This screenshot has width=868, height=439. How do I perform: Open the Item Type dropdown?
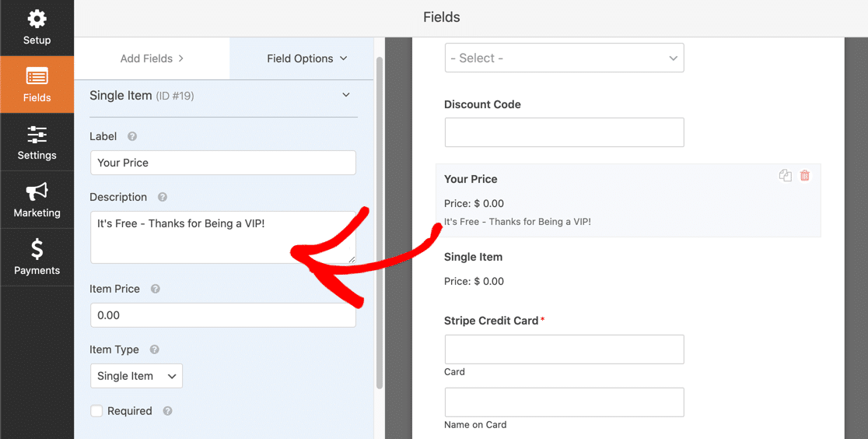point(136,376)
